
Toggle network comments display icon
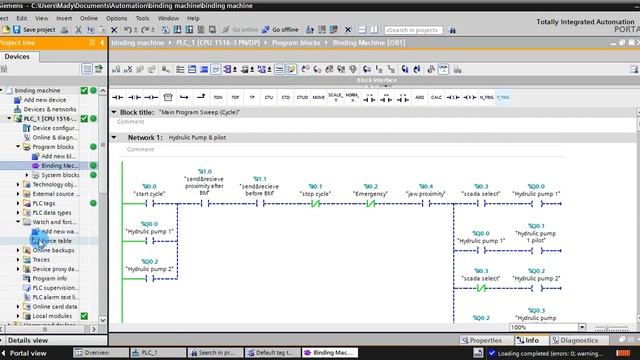pyautogui.click(x=279, y=69)
